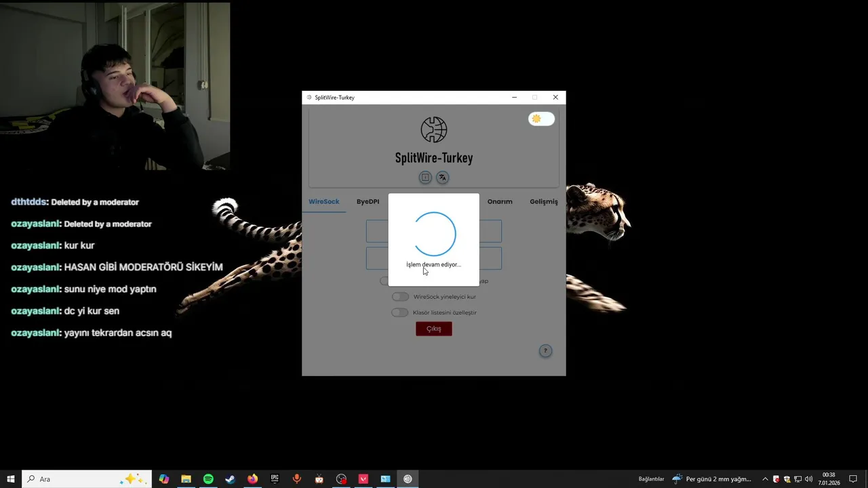
Task: Click chat message 'kur kur'
Action: pyautogui.click(x=79, y=245)
